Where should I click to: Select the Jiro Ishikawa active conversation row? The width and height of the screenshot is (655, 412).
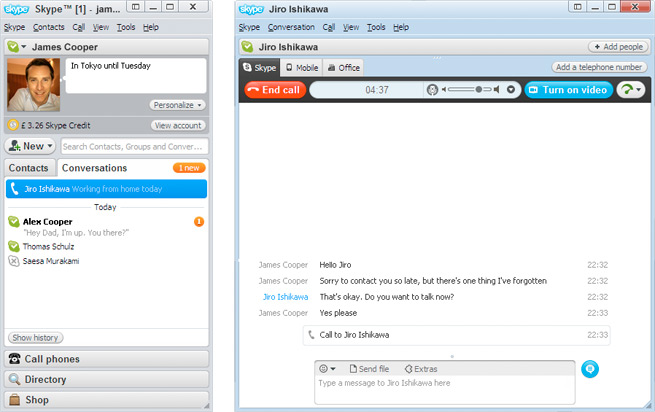coord(107,189)
